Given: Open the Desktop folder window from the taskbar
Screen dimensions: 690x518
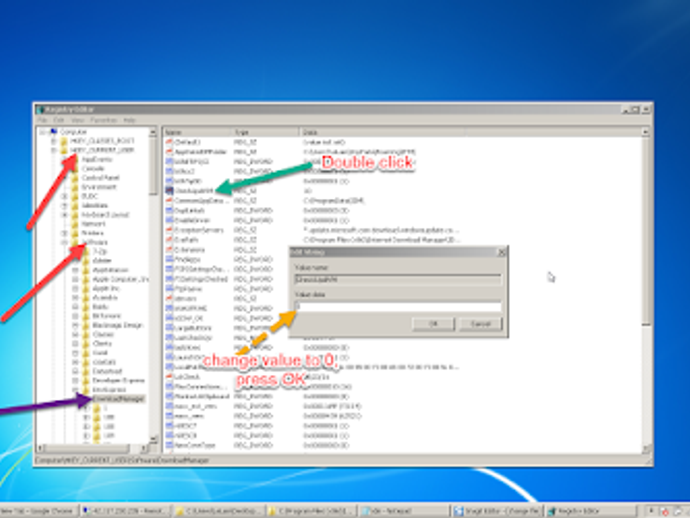Looking at the screenshot, I should point(218,511).
